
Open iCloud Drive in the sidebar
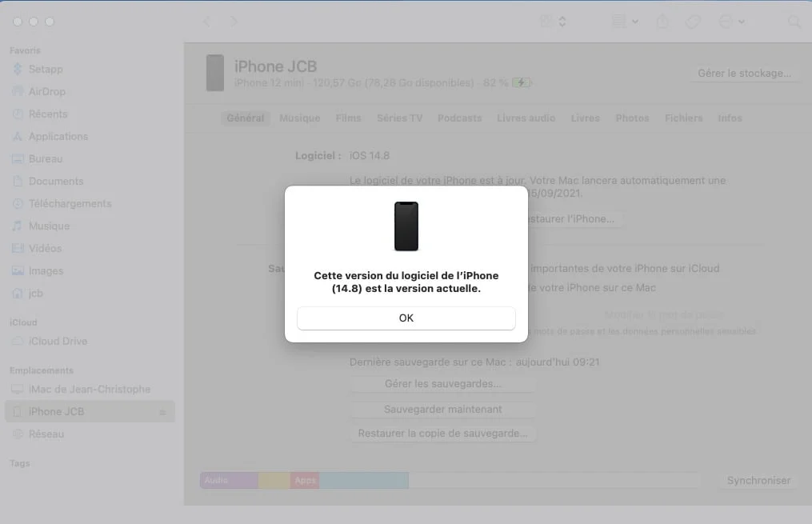(x=58, y=342)
